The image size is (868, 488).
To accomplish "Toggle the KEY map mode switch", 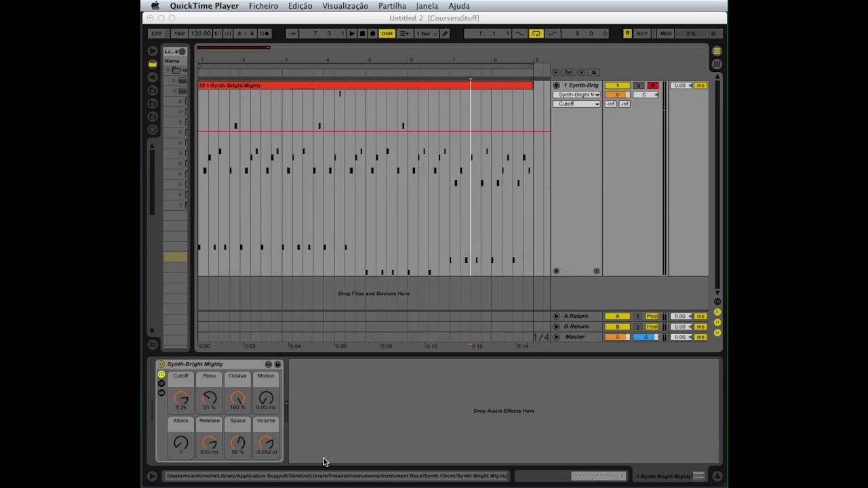I will point(642,33).
